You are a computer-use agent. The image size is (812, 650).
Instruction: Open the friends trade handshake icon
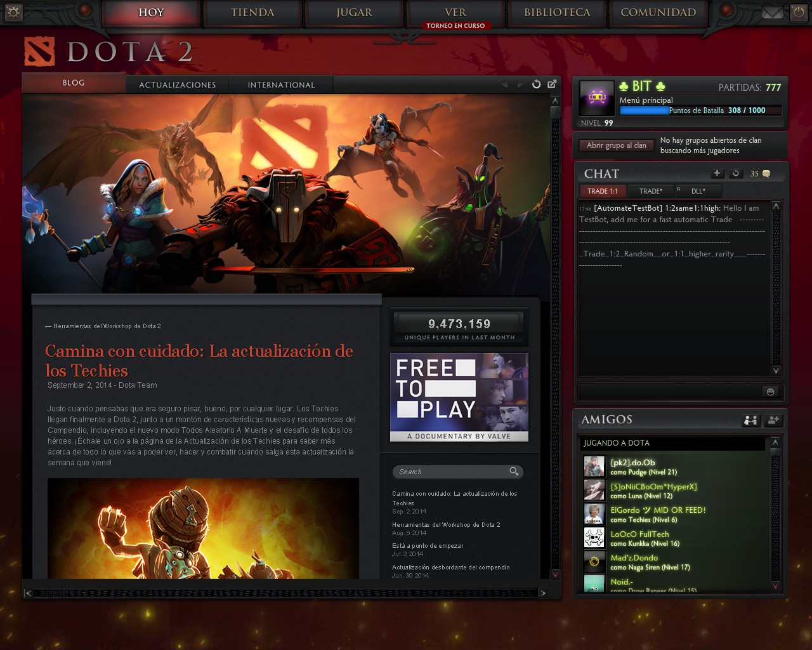click(x=750, y=420)
